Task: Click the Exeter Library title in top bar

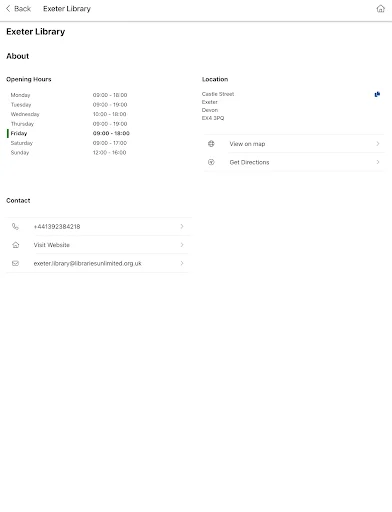Action: [67, 9]
